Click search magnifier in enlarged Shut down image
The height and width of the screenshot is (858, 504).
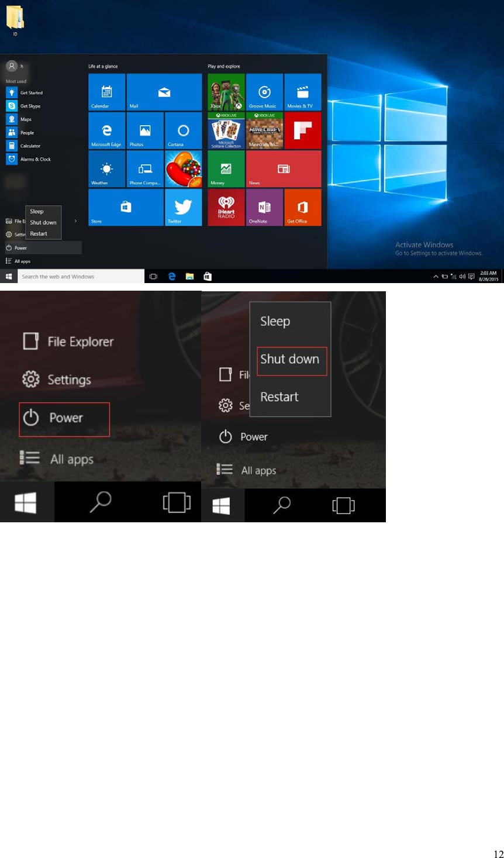pyautogui.click(x=282, y=505)
